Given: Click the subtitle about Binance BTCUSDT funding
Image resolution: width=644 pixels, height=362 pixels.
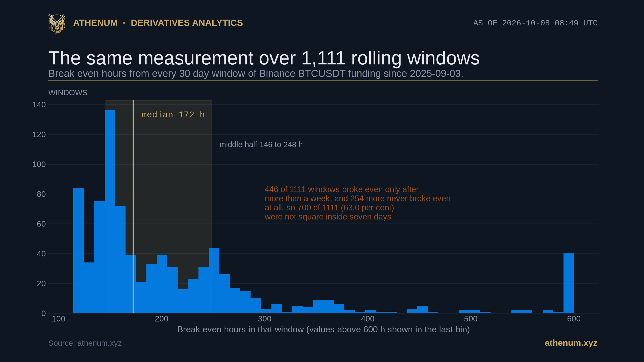Looking at the screenshot, I should pyautogui.click(x=256, y=74).
